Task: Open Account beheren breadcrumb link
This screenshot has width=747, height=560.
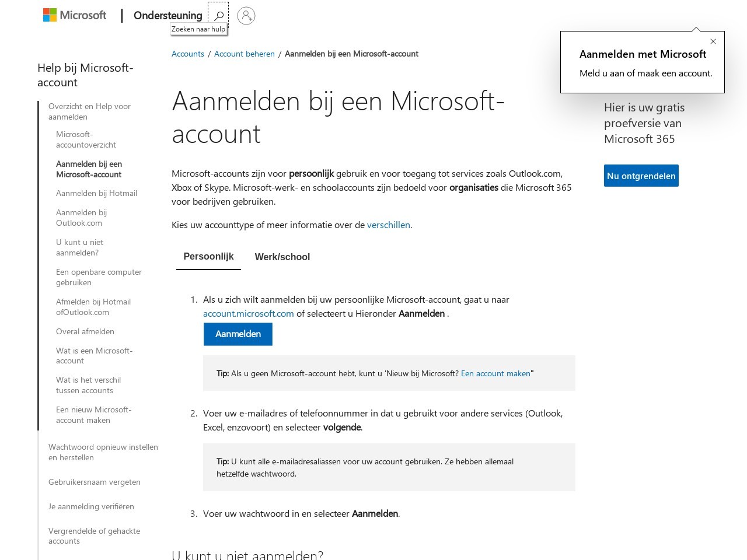Action: 244,54
